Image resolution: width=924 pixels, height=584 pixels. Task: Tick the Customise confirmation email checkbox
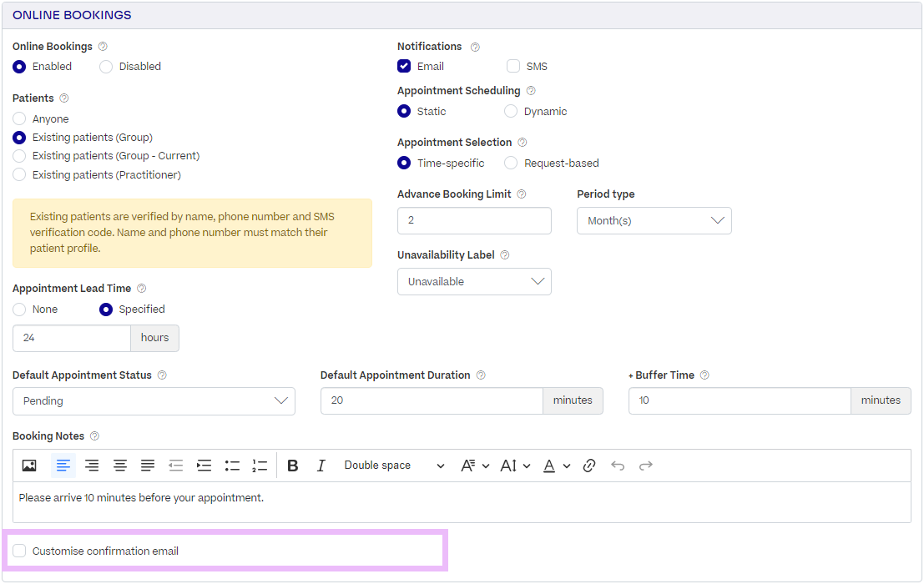19,551
